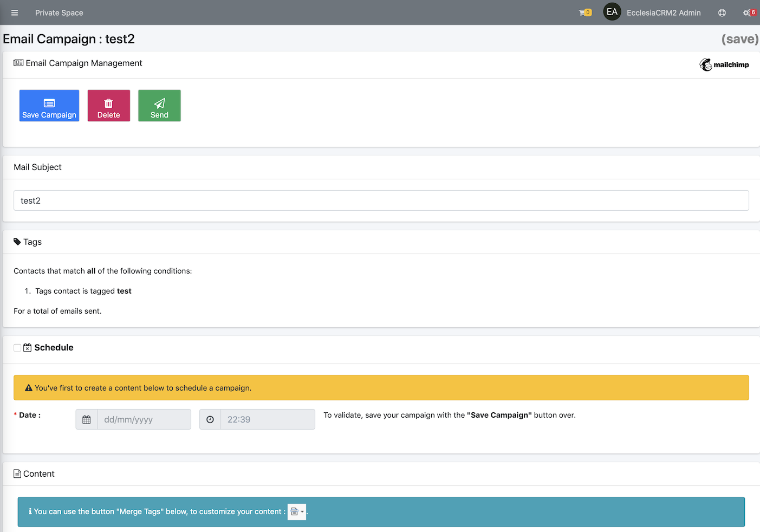Viewport: 760px width, 532px height.
Task: Click the info icon in blue banner
Action: tap(30, 511)
